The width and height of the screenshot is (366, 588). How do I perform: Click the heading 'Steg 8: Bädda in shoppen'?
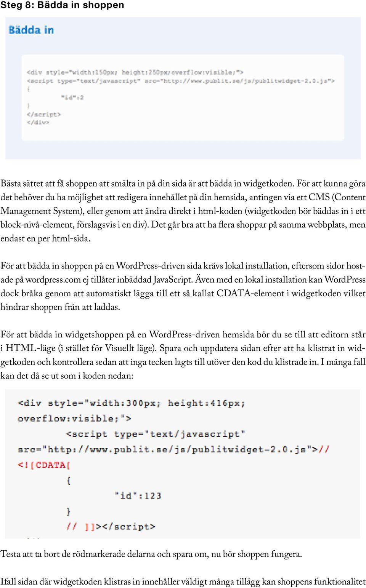click(62, 5)
